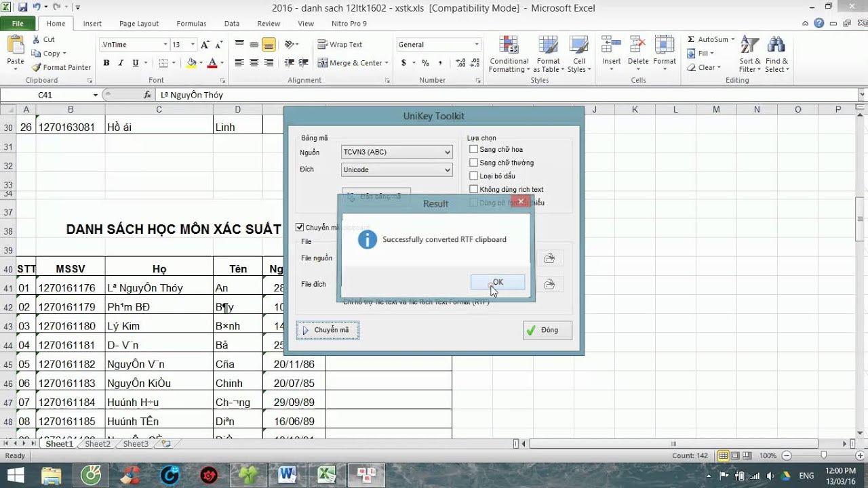Uncheck the Chuyển mã clipboard checkbox

point(300,227)
